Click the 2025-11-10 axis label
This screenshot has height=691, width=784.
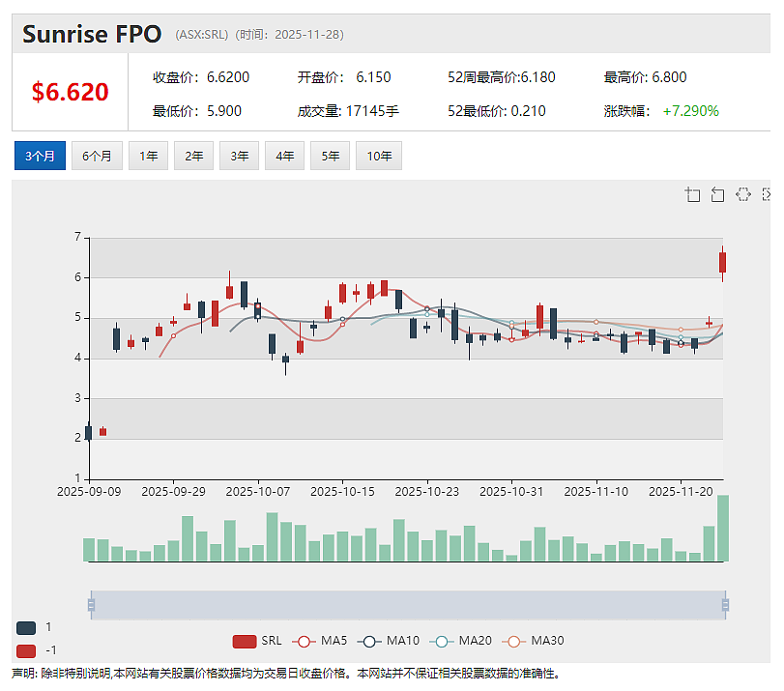click(x=596, y=492)
